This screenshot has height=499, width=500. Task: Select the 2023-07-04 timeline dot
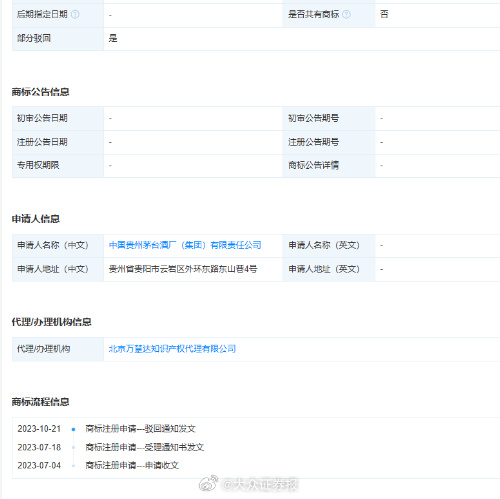pyautogui.click(x=73, y=466)
